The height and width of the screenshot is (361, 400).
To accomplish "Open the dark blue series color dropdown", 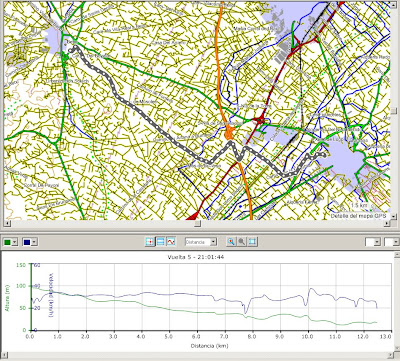I will point(34,242).
